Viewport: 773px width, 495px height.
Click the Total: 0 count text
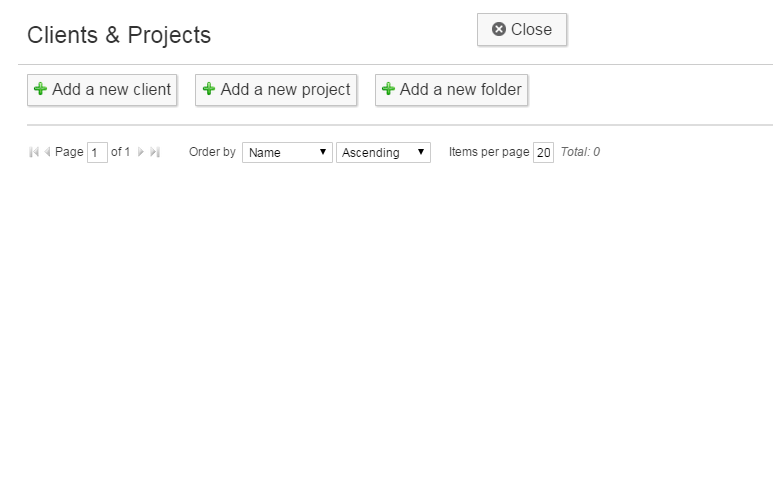pyautogui.click(x=580, y=152)
